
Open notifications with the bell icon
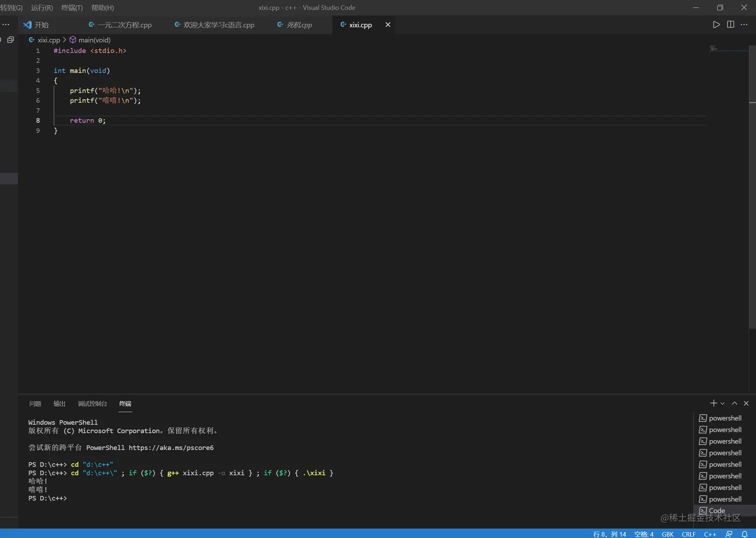[744, 534]
